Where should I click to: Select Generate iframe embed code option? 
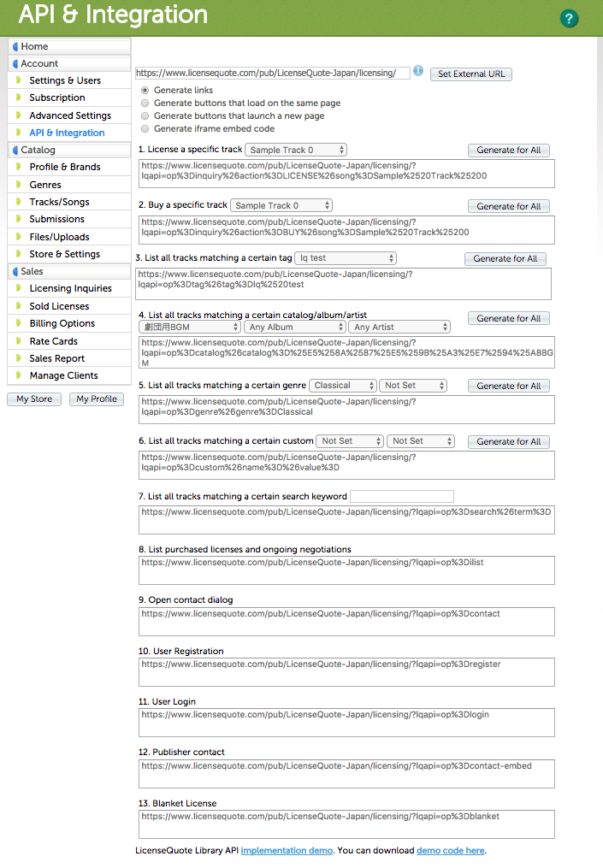tap(145, 128)
